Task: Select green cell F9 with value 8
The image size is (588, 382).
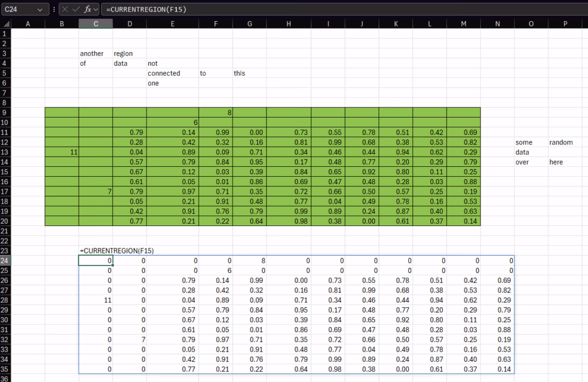Action: (216, 112)
